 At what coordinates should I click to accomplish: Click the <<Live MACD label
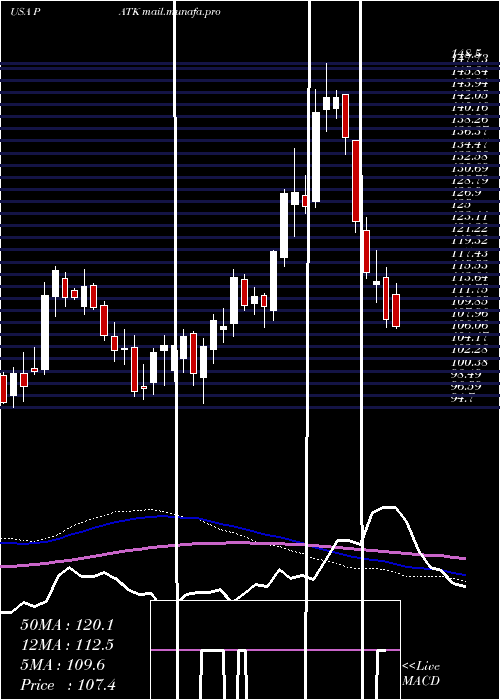[421, 674]
